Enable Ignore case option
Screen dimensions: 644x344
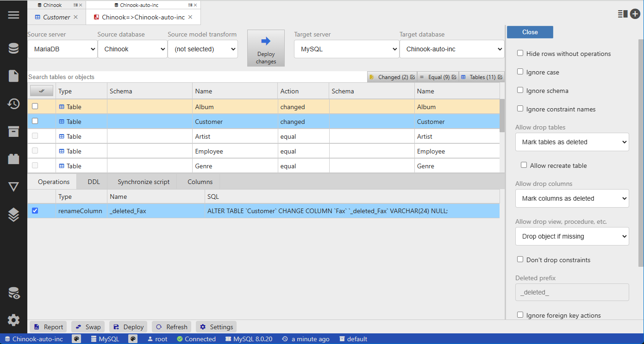coord(520,72)
